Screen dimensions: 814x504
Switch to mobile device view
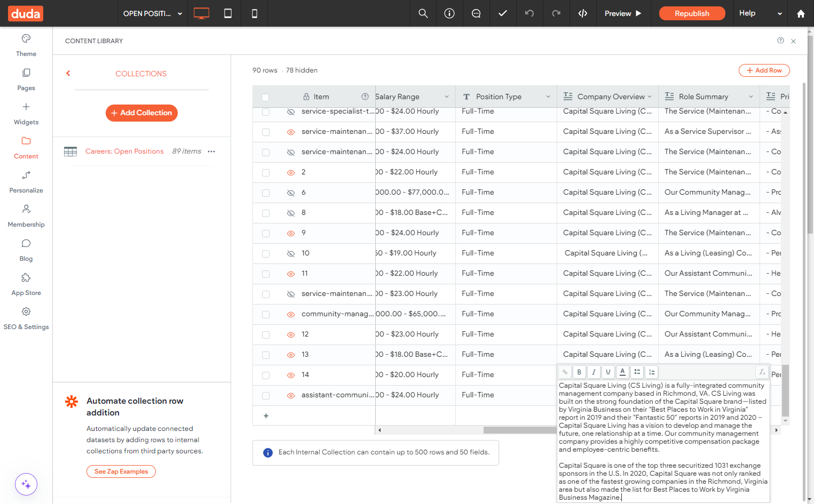[x=255, y=13]
